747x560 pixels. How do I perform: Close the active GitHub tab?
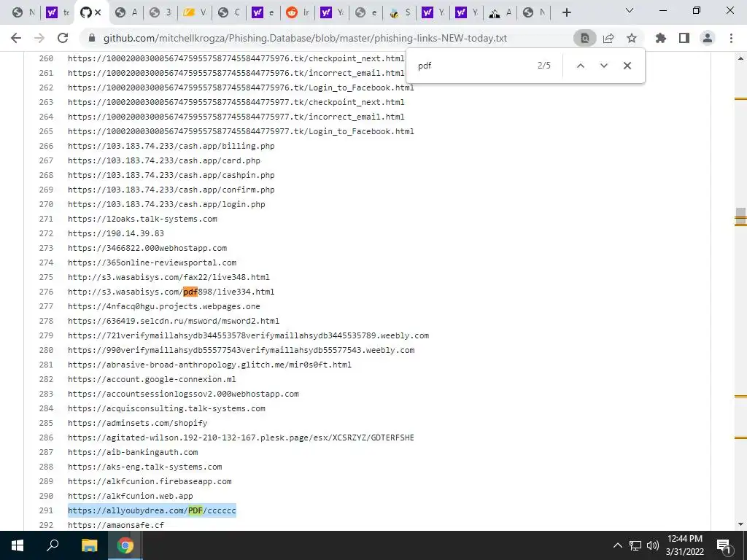pyautogui.click(x=98, y=12)
